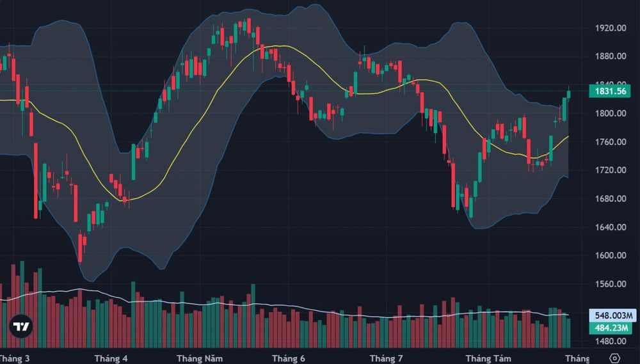The width and height of the screenshot is (640, 364).
Task: Select the current price label 1831.56
Action: (610, 91)
